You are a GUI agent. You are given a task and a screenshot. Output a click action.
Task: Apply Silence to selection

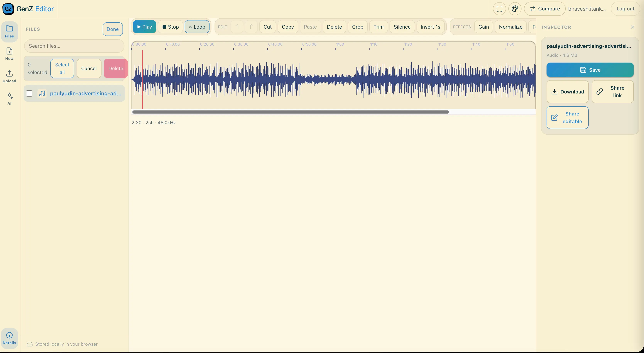pyautogui.click(x=402, y=27)
